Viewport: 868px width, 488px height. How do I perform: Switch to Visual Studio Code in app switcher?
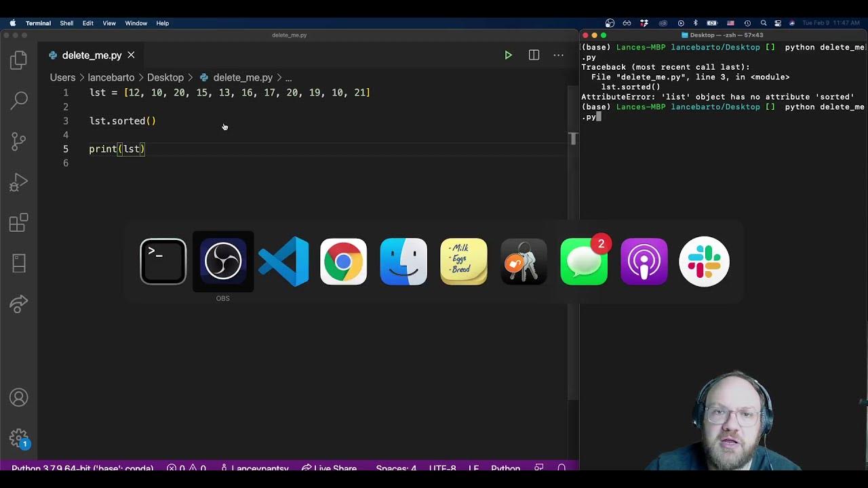point(283,262)
